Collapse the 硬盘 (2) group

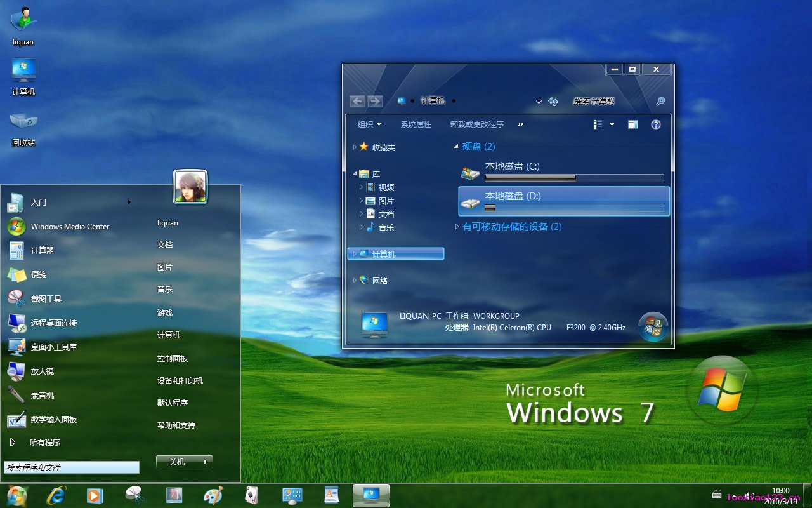point(456,147)
